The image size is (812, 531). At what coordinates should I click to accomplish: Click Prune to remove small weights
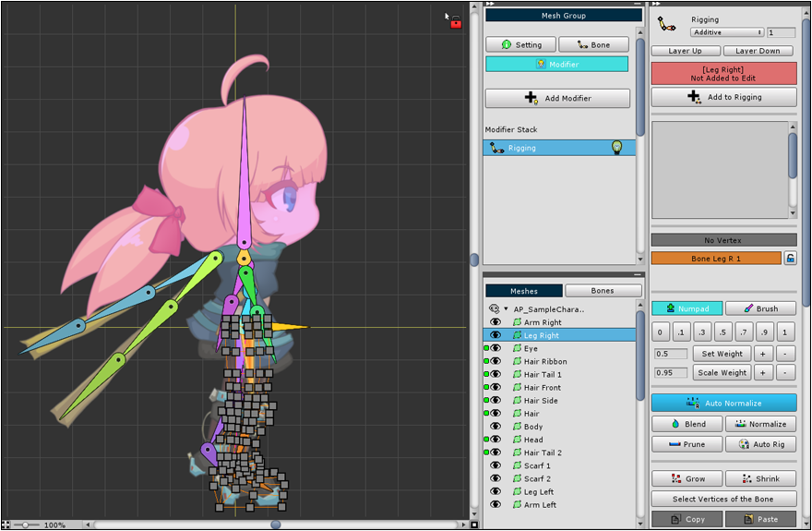[687, 444]
